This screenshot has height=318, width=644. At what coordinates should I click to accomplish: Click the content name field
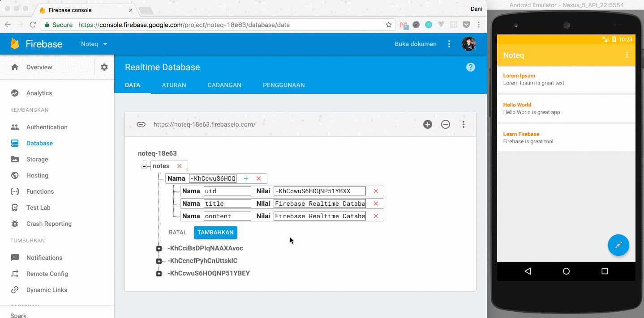[228, 216]
